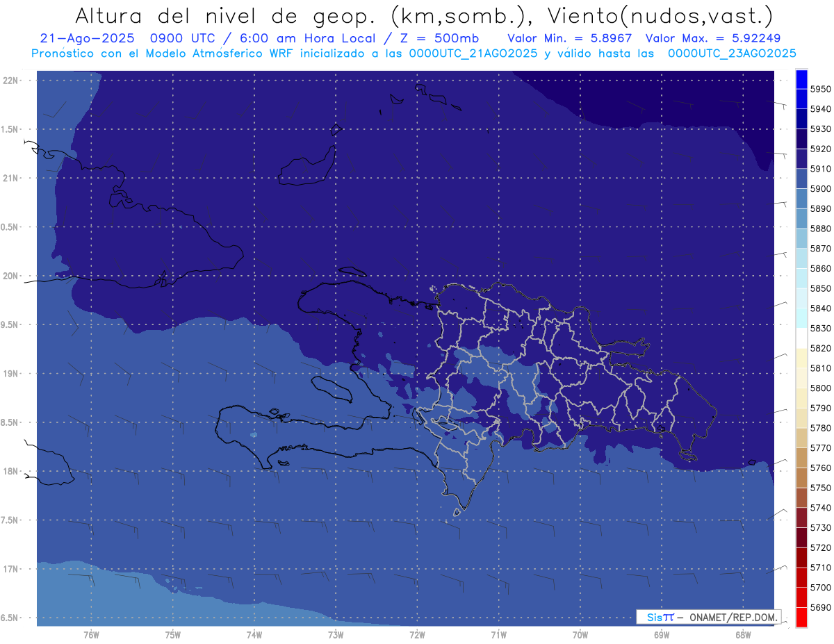Click the '70W' longitude label
Viewport: 834px width, 644px height.
coord(580,635)
